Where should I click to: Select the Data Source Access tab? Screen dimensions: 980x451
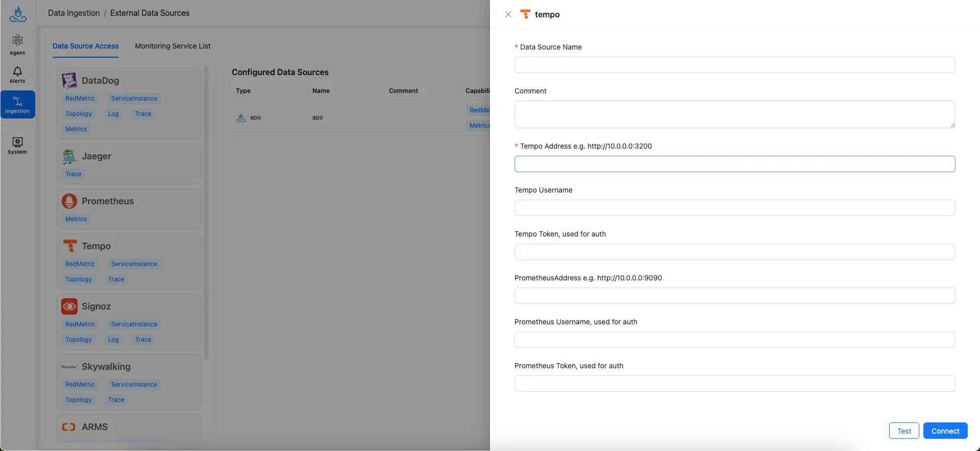[x=85, y=46]
